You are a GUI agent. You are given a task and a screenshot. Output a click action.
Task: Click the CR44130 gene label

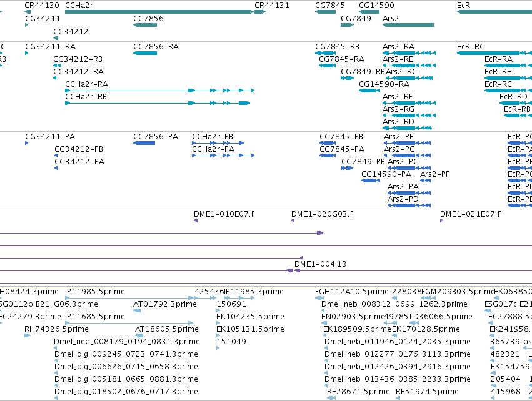click(42, 6)
